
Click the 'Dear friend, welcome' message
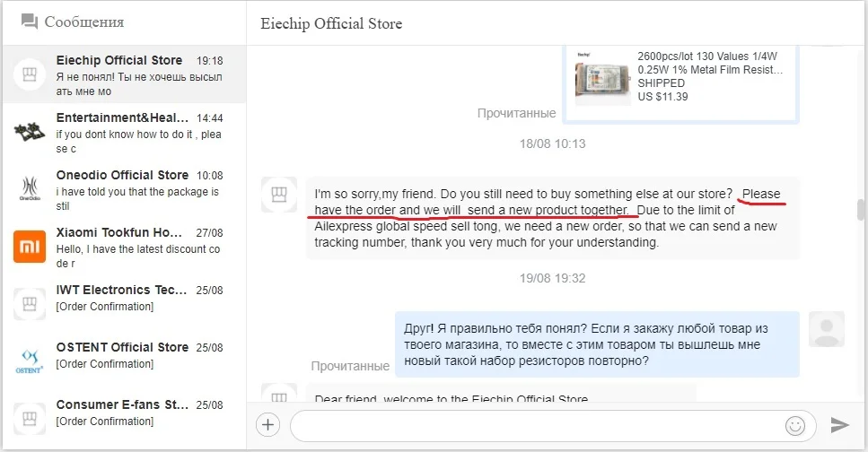pyautogui.click(x=501, y=394)
